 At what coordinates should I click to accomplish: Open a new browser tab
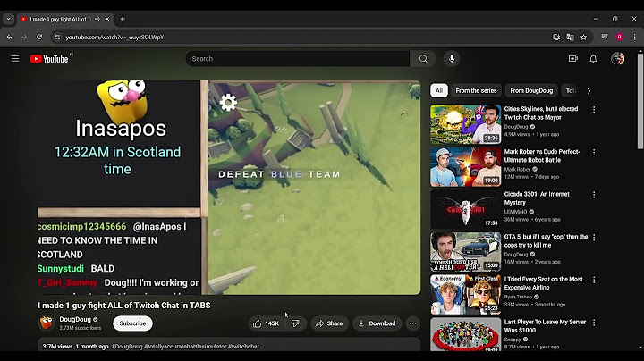123,19
